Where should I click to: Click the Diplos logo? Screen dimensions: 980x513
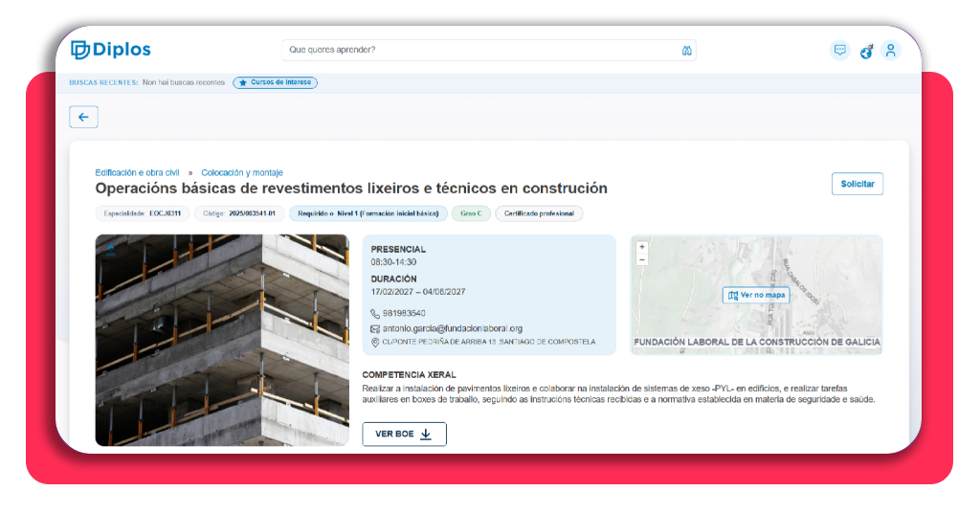tap(111, 50)
